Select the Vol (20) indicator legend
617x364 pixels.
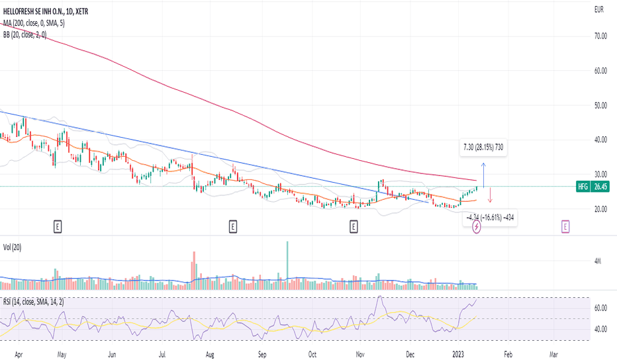click(x=12, y=247)
